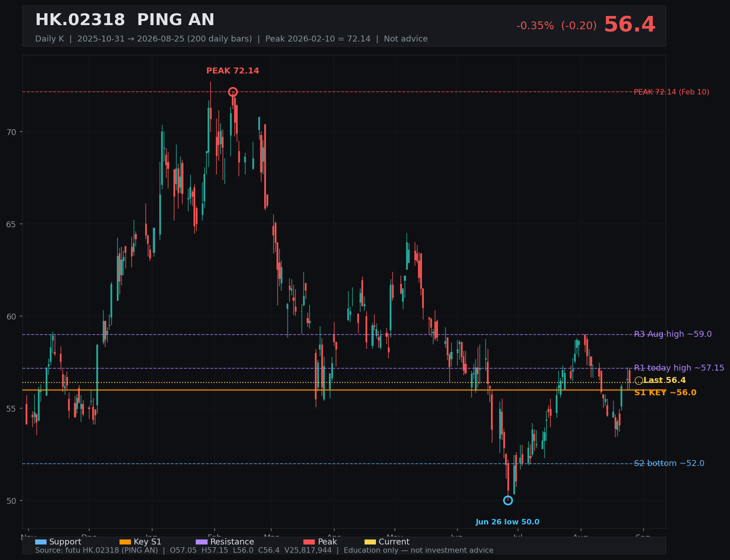Click the 55 tick on the price axis

tap(11, 408)
